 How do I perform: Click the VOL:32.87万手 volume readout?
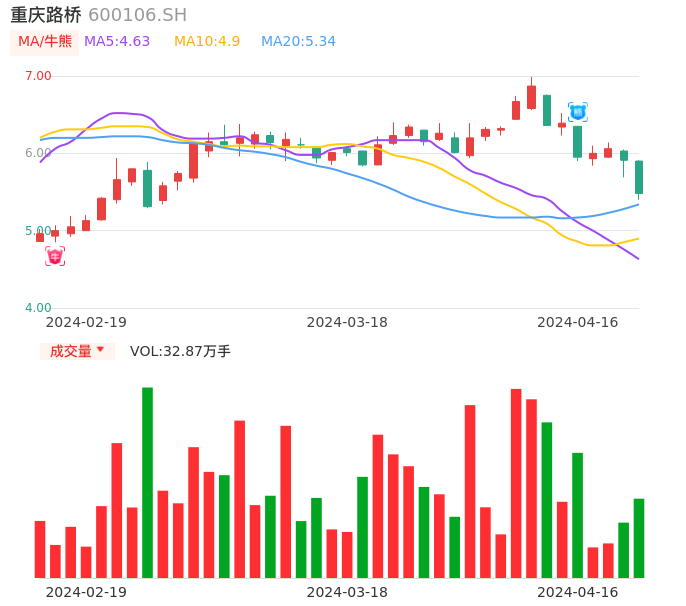(180, 351)
